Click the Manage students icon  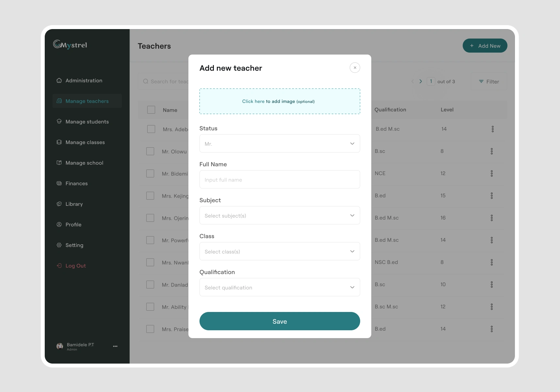[x=59, y=122]
